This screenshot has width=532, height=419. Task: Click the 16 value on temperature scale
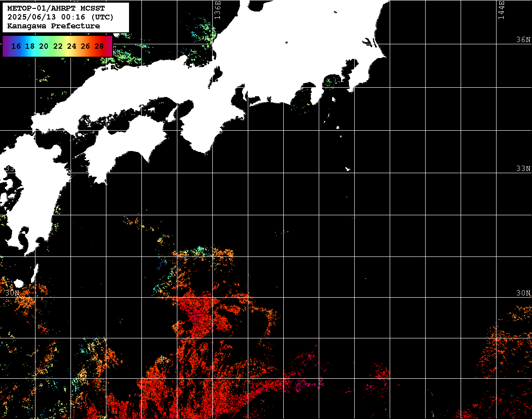point(16,46)
